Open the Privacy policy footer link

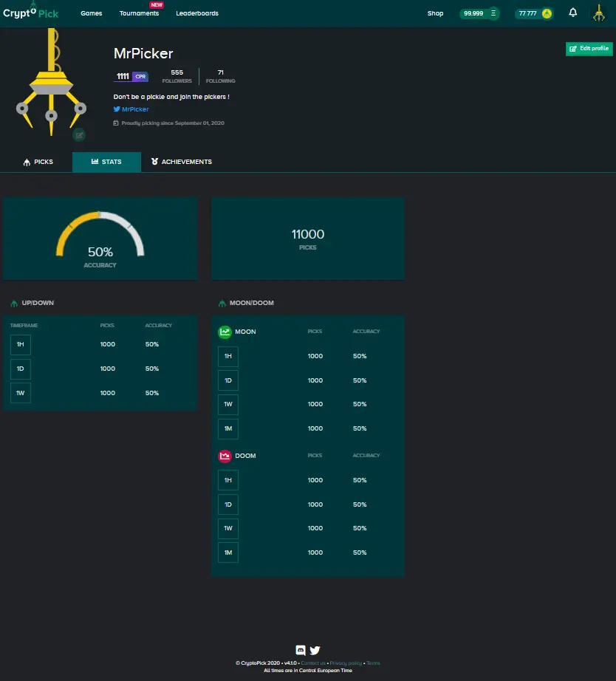pyautogui.click(x=346, y=663)
